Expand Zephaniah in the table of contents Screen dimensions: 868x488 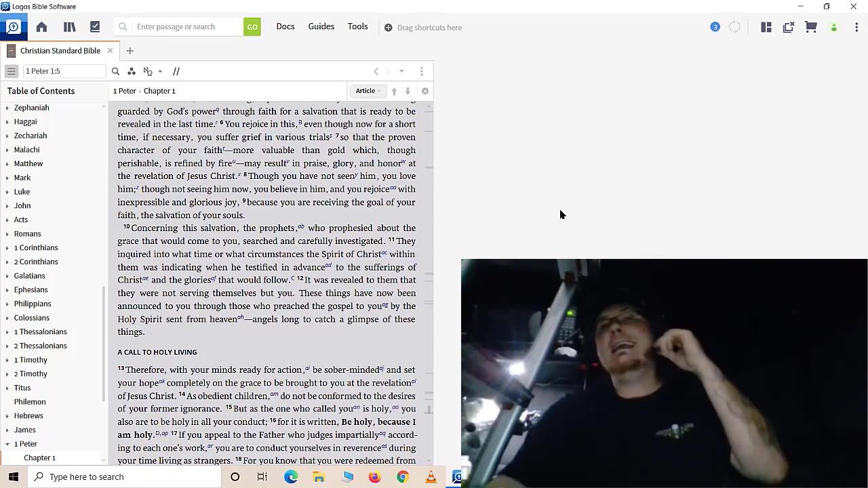tap(7, 108)
